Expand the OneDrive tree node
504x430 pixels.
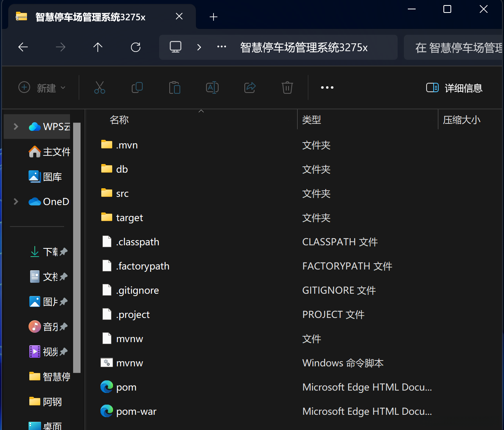(16, 202)
